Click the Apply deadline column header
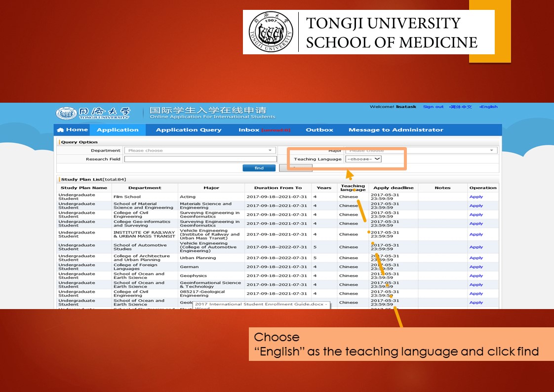Viewport: 554px width, 392px height. 393,188
